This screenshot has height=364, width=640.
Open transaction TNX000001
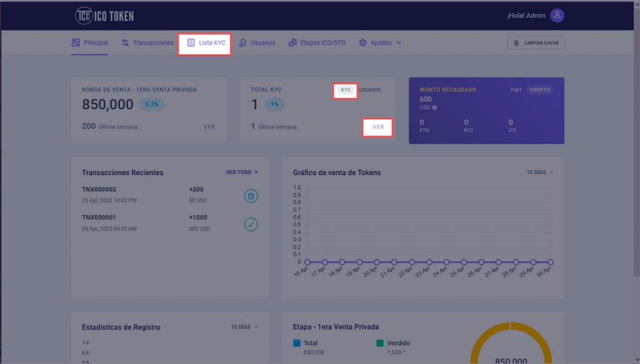tap(99, 218)
